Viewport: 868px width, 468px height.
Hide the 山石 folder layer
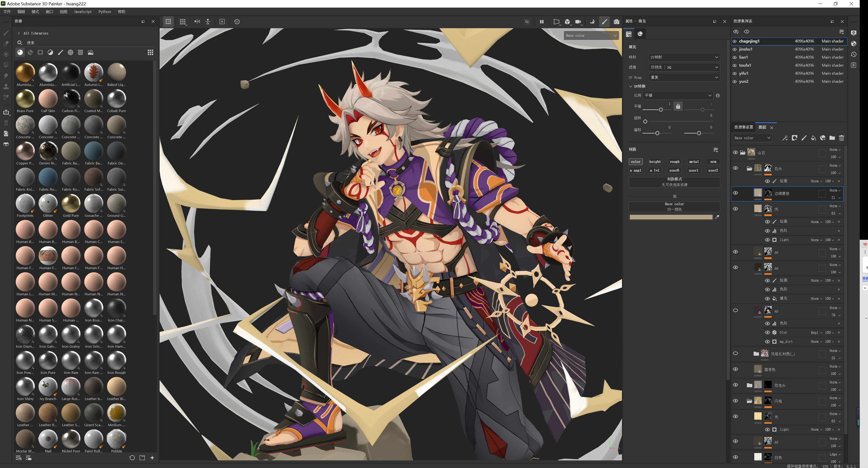(x=735, y=152)
